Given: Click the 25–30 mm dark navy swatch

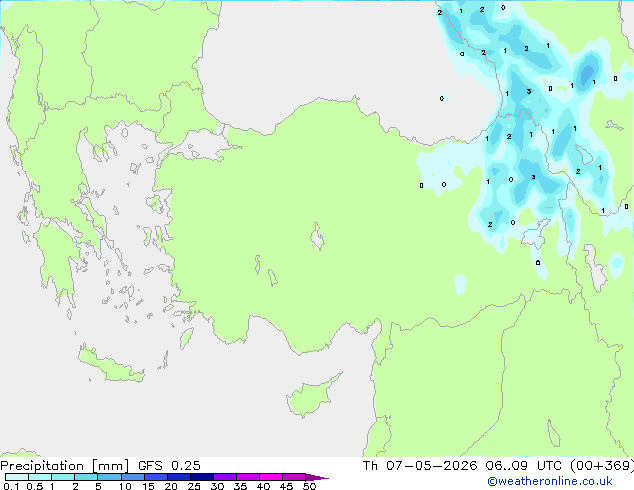Looking at the screenshot, I should [x=201, y=477].
